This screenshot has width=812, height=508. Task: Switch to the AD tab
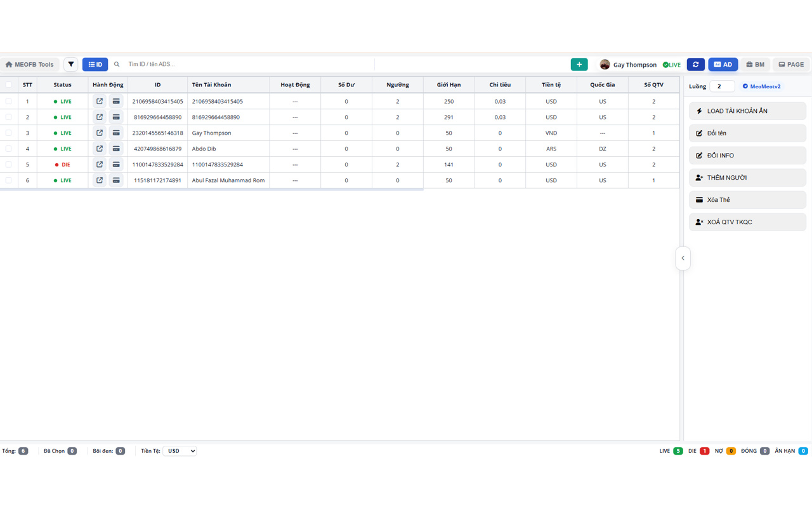[x=723, y=64]
